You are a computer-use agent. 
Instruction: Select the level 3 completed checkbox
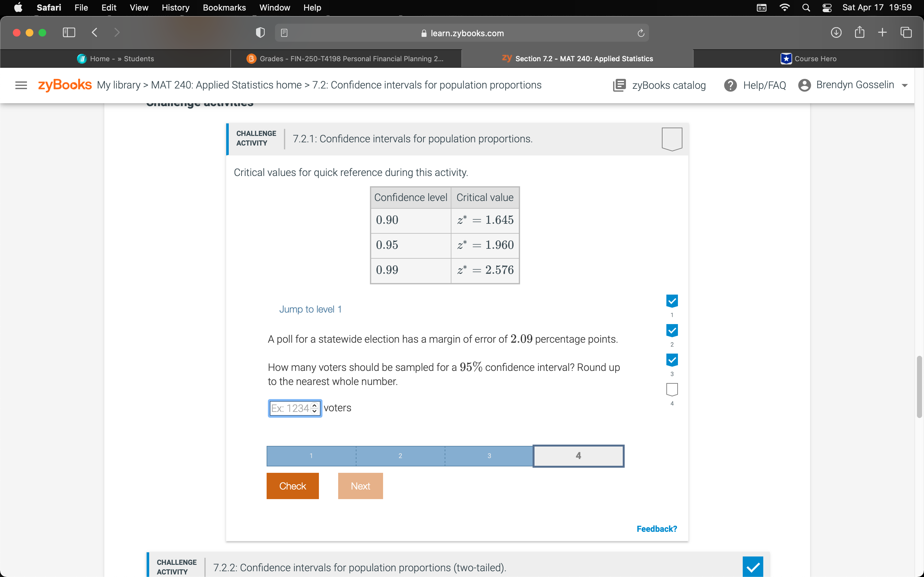[672, 360]
